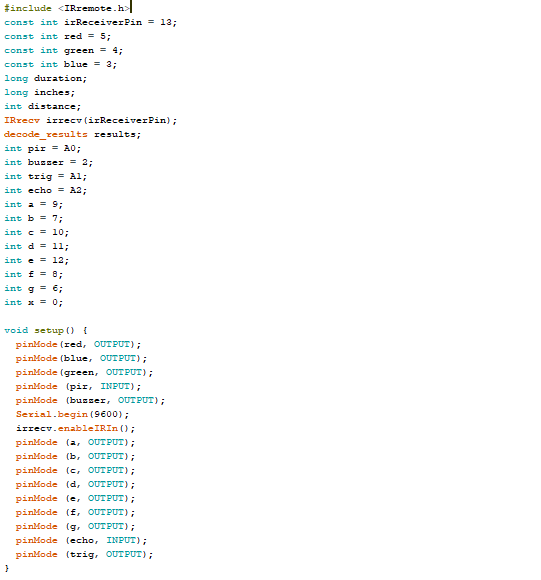Click the '#include <IRremote.h>' line

point(67,8)
